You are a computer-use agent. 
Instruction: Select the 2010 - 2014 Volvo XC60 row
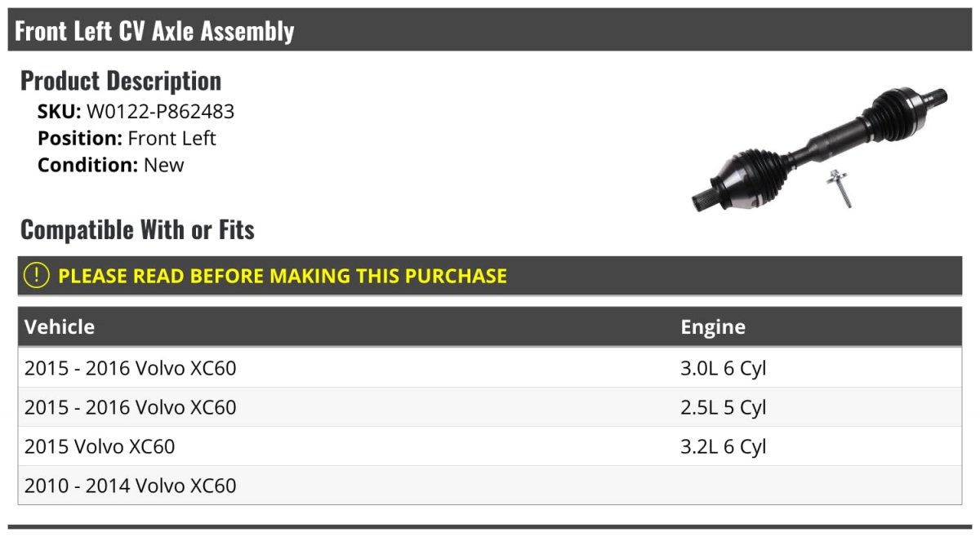(x=490, y=486)
